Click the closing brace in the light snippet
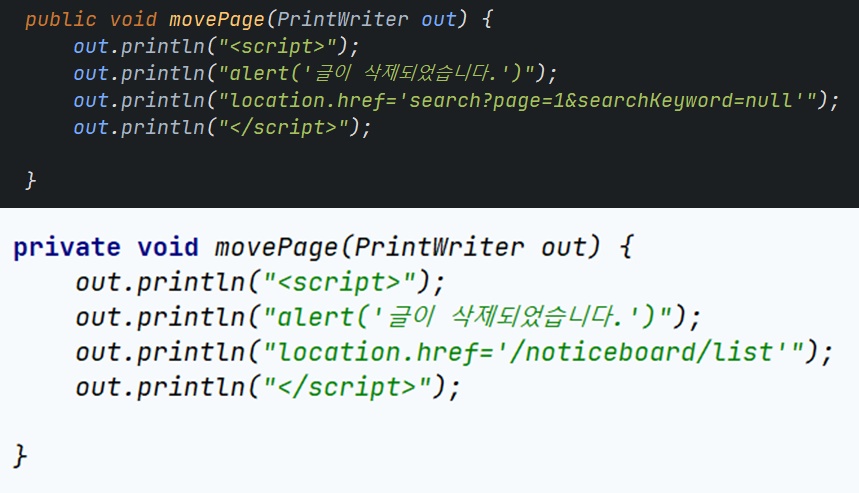This screenshot has height=493, width=859. 20,456
